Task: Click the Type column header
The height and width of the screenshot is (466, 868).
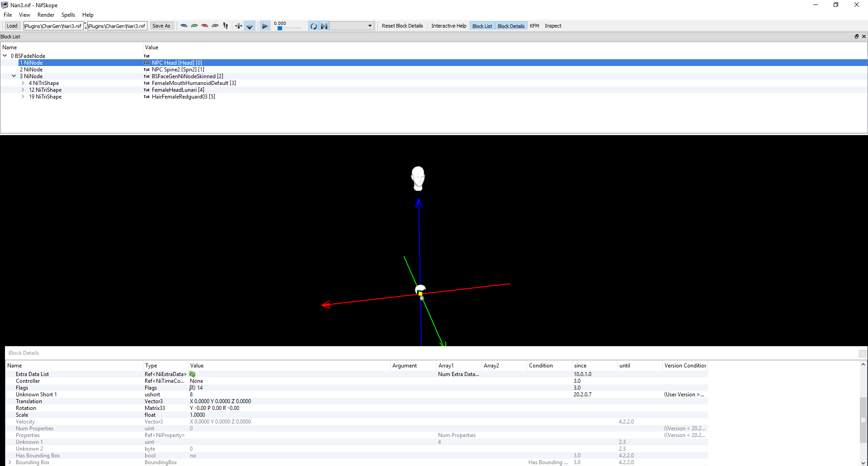Action: [x=165, y=365]
